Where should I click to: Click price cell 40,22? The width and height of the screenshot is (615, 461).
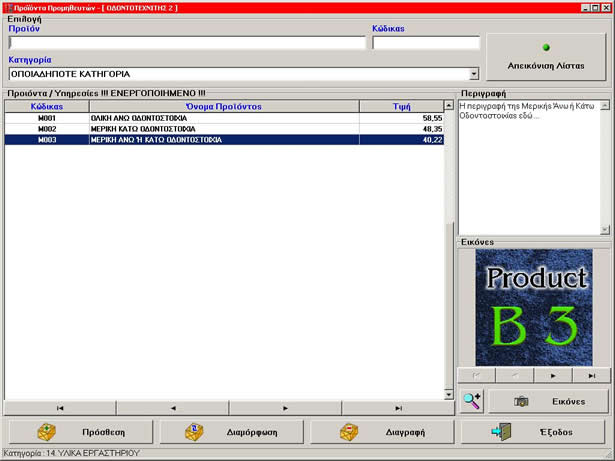click(402, 140)
